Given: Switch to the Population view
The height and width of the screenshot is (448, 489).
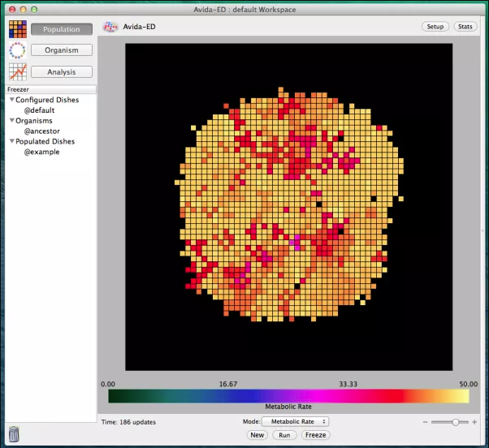Looking at the screenshot, I should 62,29.
